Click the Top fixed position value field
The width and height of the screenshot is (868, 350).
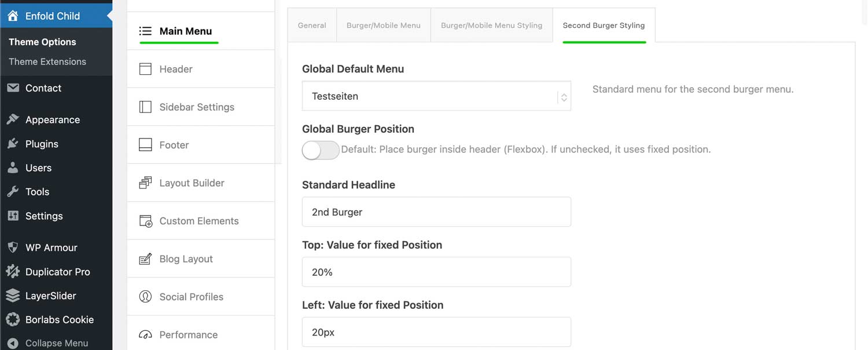[436, 272]
